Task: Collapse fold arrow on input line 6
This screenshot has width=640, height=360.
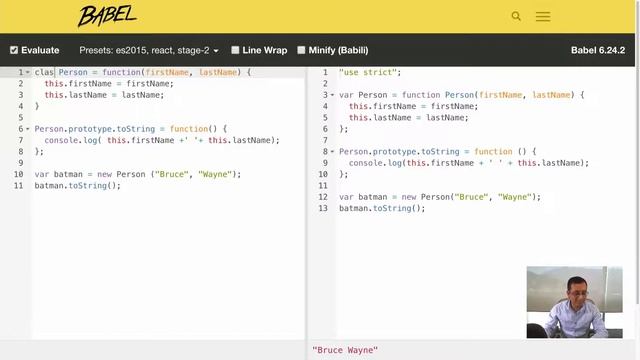Action: click(x=28, y=129)
